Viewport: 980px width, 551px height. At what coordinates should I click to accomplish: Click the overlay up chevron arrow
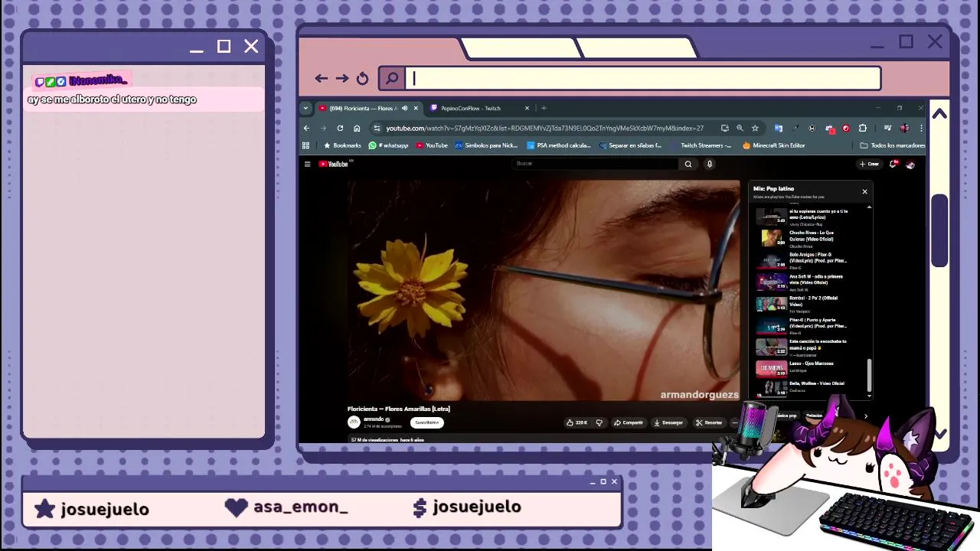[939, 114]
